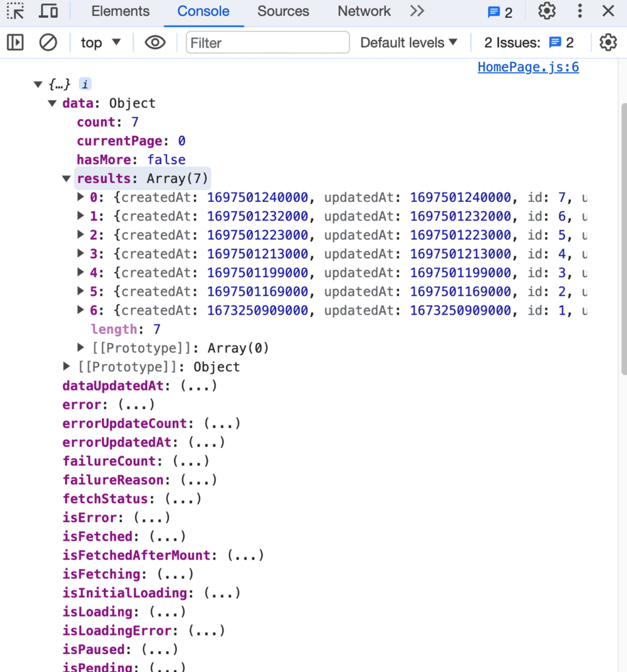Invoke the error getter ellipsis
Viewport: 627px width, 672px height.
[x=136, y=404]
